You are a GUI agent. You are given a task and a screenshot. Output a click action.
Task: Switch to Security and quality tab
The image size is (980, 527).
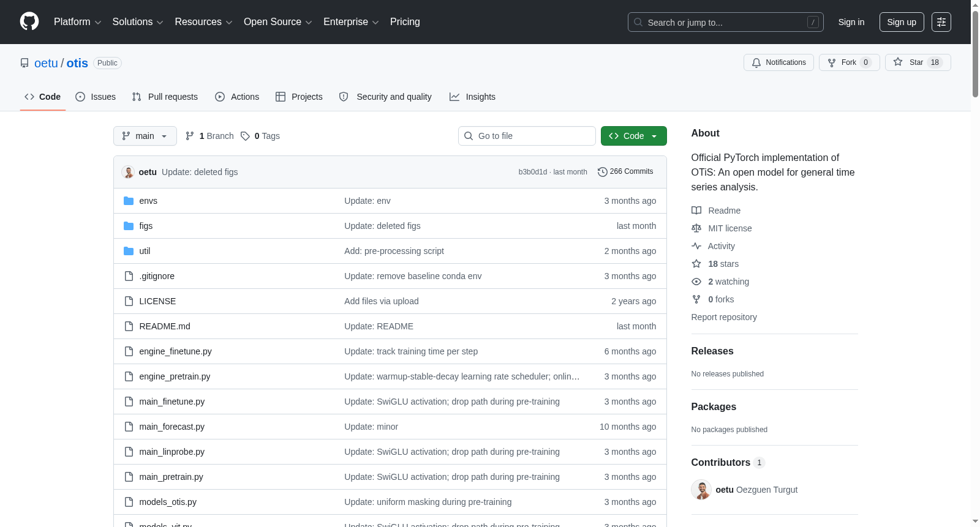click(x=385, y=97)
